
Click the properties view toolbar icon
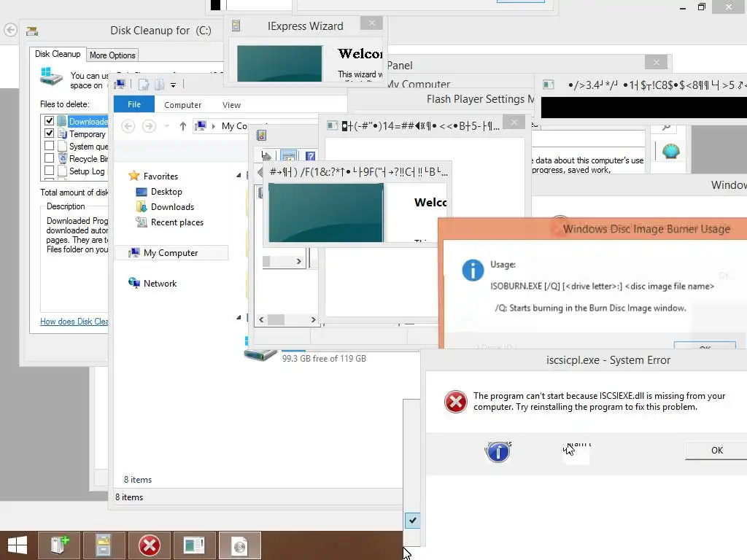289,156
